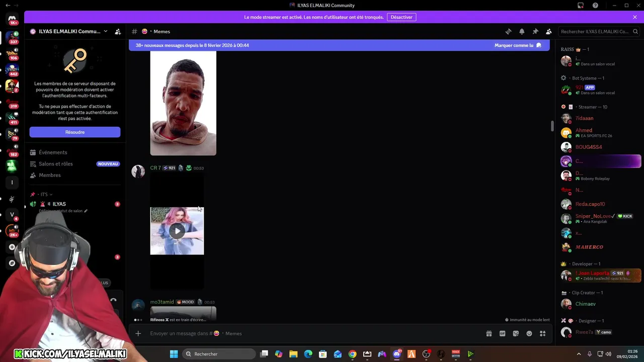This screenshot has height=362, width=644.
Task: Open Discord direct messages home icon
Action: click(x=12, y=19)
